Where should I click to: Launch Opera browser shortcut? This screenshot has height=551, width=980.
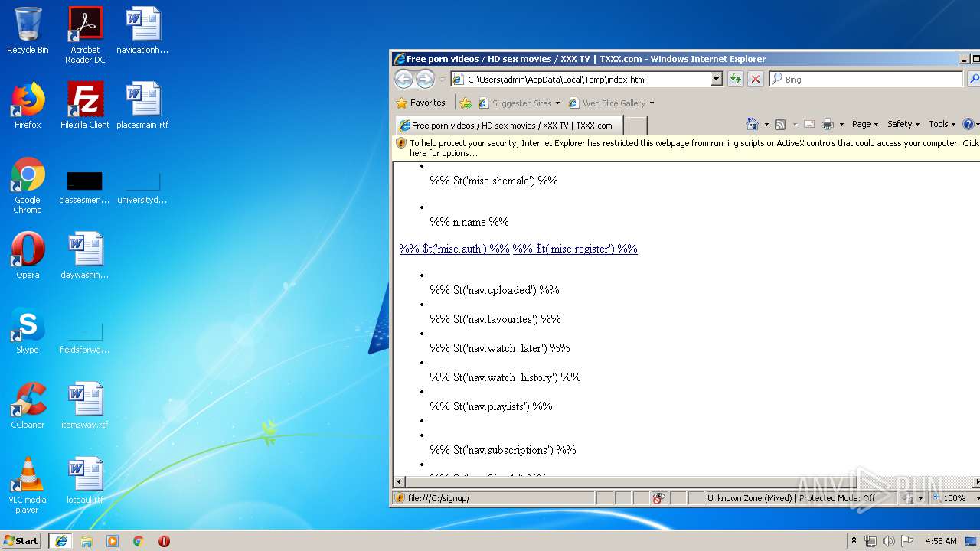(x=28, y=256)
